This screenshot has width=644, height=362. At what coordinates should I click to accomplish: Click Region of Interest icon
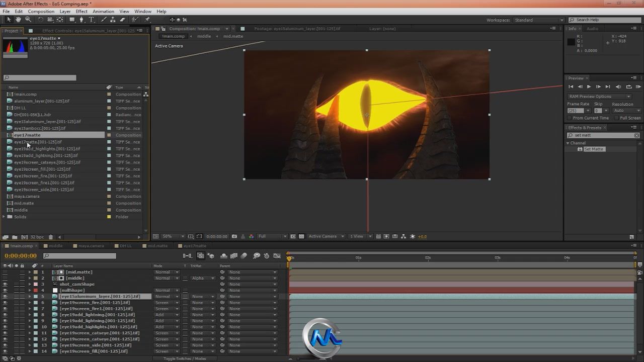click(199, 236)
